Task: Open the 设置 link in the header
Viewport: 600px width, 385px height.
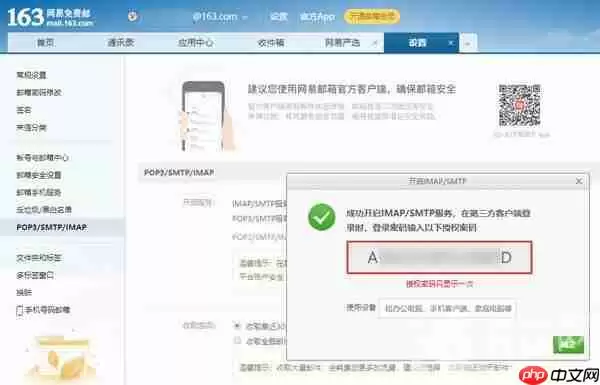Action: pyautogui.click(x=279, y=16)
